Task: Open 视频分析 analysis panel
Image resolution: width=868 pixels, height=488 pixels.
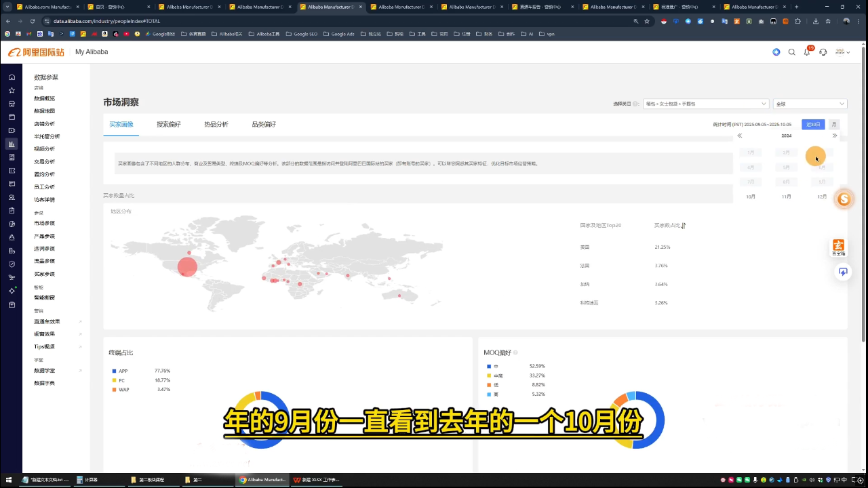Action: [44, 148]
